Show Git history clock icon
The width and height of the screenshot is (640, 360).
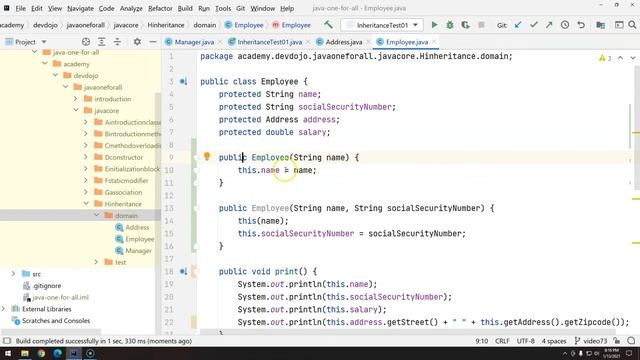[x=565, y=25]
